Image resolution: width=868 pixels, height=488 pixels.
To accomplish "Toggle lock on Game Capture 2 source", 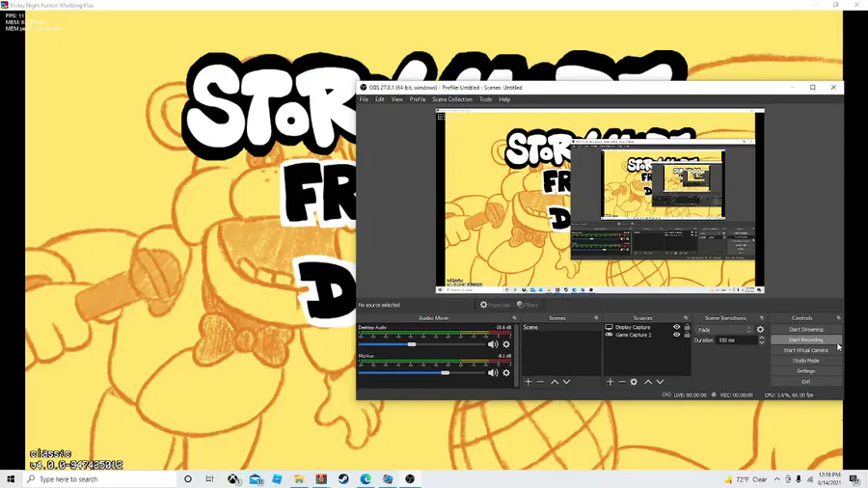I will tap(687, 335).
